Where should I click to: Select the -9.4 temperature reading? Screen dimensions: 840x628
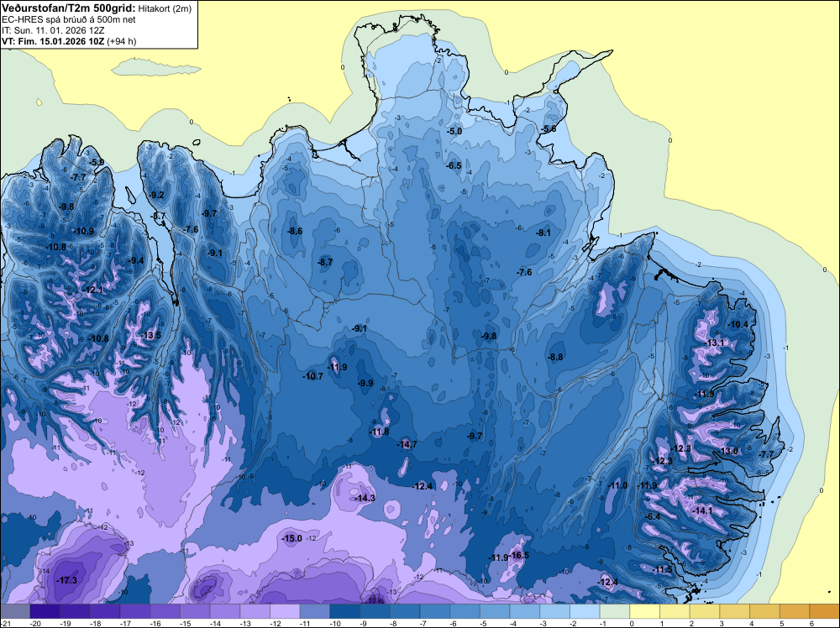pyautogui.click(x=136, y=260)
